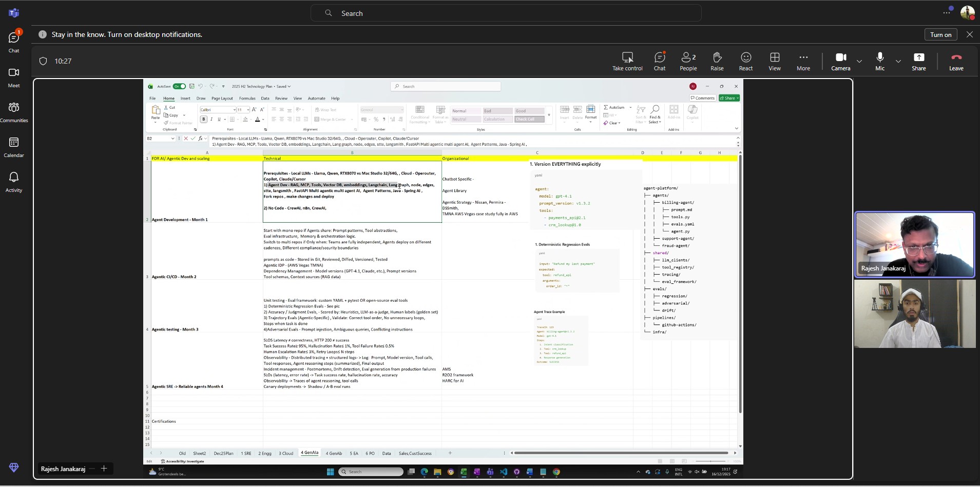Expand microphone options arrow beside Mic

(898, 61)
